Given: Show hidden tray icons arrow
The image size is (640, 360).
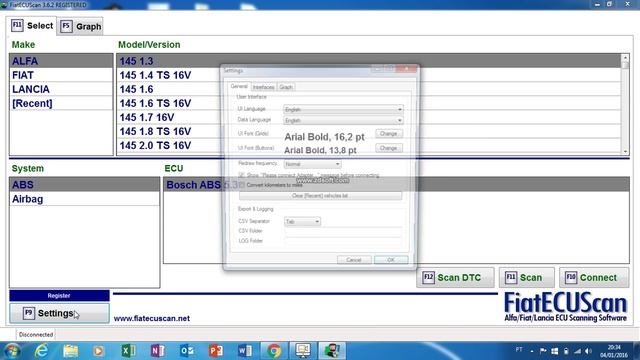Looking at the screenshot, I should (532, 351).
